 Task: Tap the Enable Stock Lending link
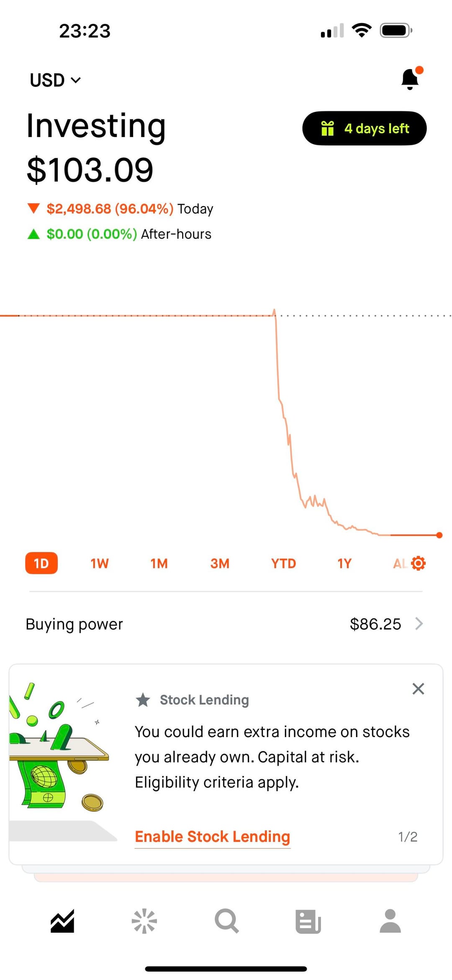212,837
